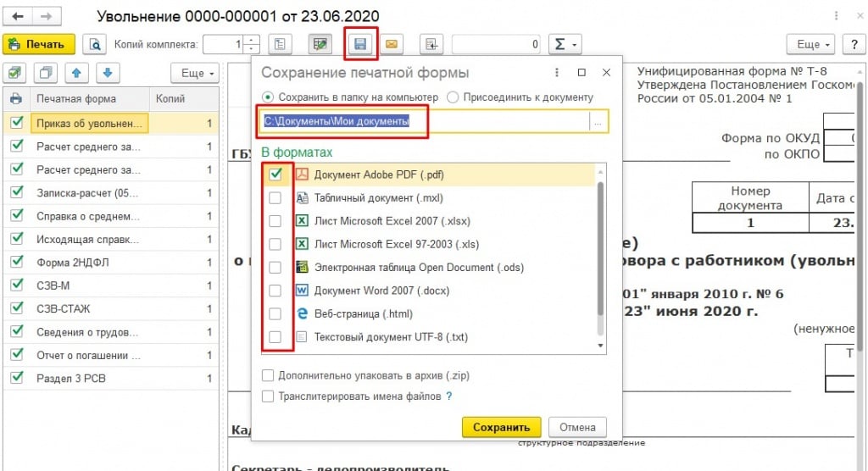This screenshot has height=471, width=868.
Task: Uncheck the Форма 2НДФЛ print form
Action: click(16, 263)
